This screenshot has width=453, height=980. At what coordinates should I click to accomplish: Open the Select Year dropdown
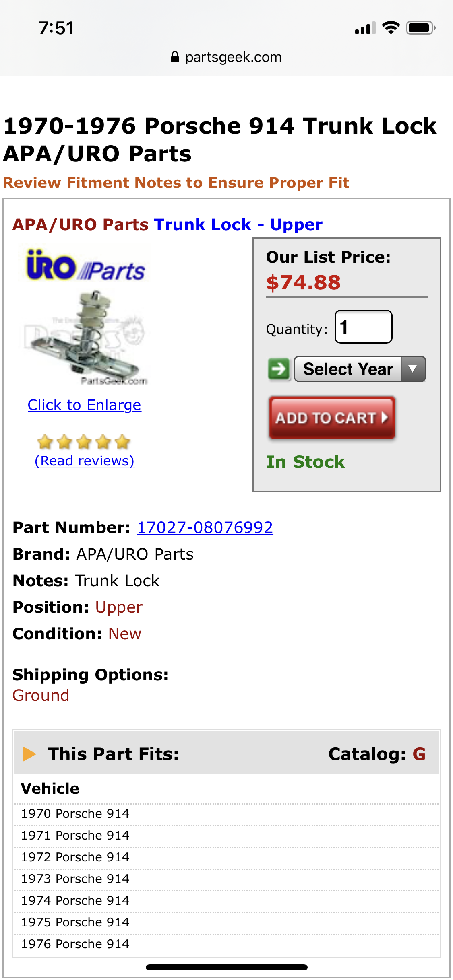348,369
